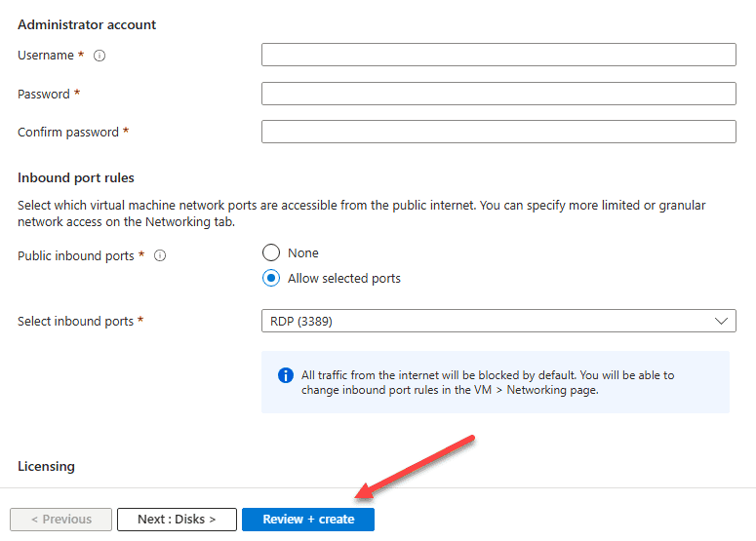Click the Inbound port rules heading

tap(76, 177)
